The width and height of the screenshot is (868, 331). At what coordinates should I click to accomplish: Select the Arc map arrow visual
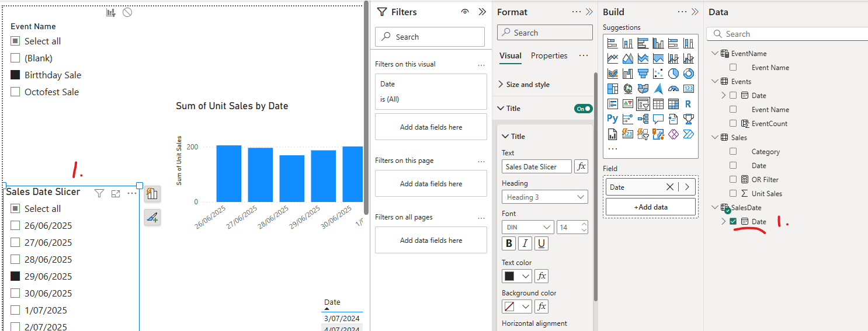click(x=658, y=89)
